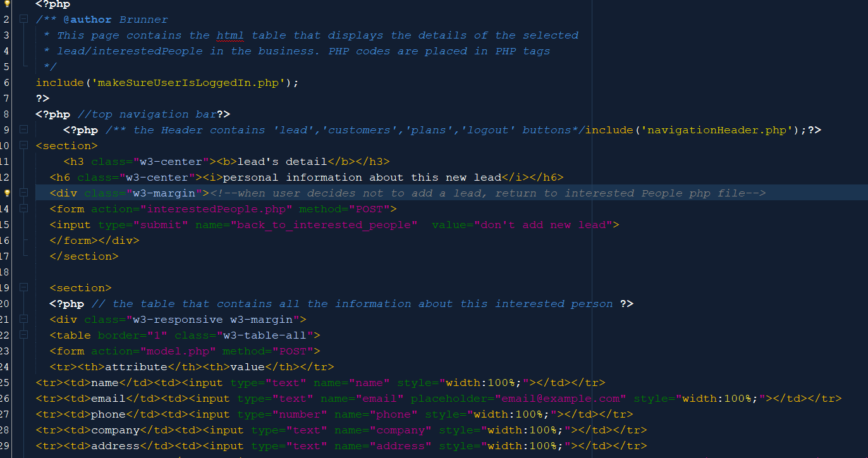Click the line number 6 in the gutter
This screenshot has width=868, height=458.
coord(6,83)
